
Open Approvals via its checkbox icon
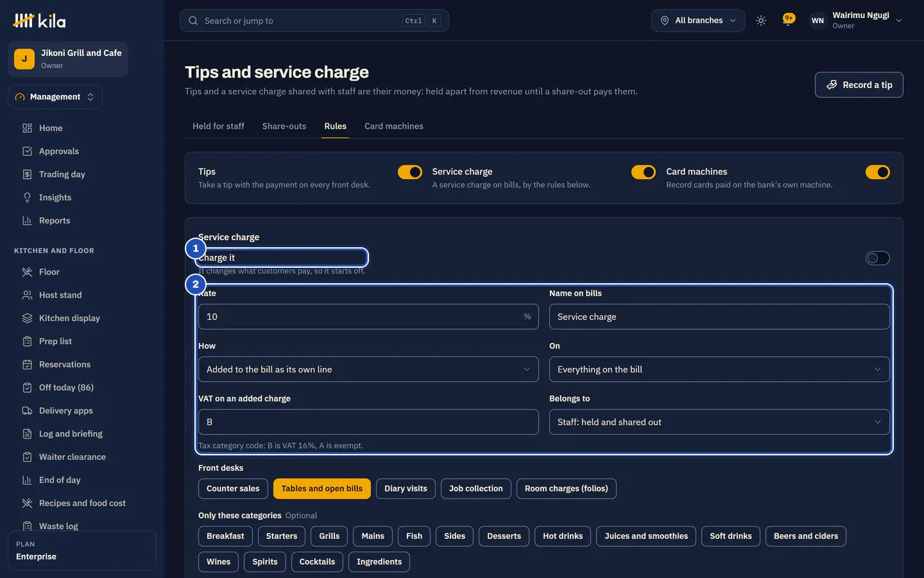pos(27,151)
